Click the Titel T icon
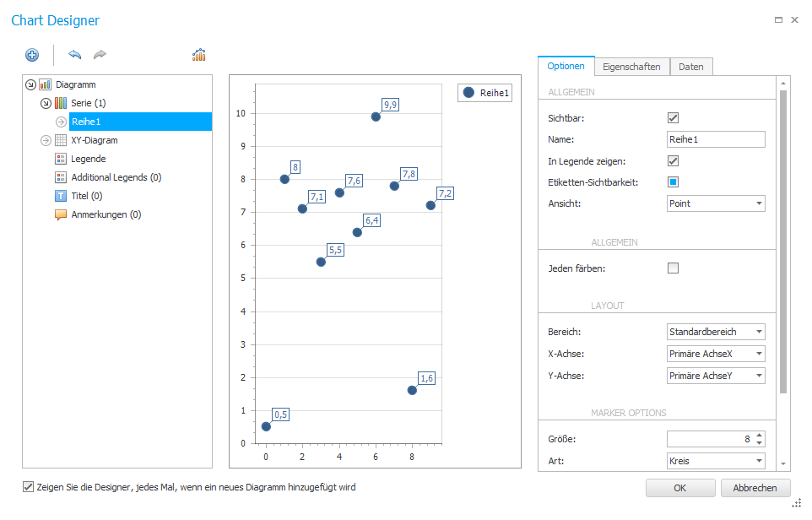The image size is (812, 520). (x=61, y=196)
